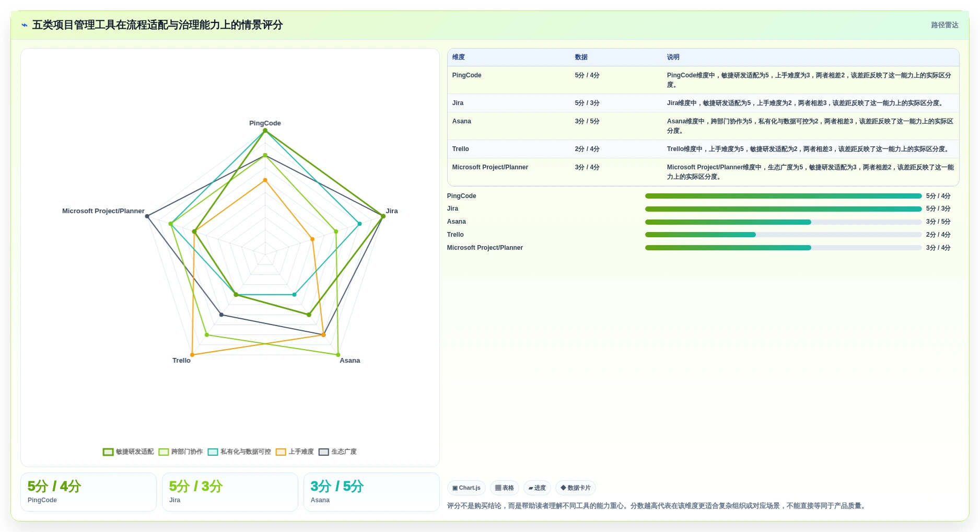Click the footnote starting with 评分不是购买结论

tap(657, 506)
